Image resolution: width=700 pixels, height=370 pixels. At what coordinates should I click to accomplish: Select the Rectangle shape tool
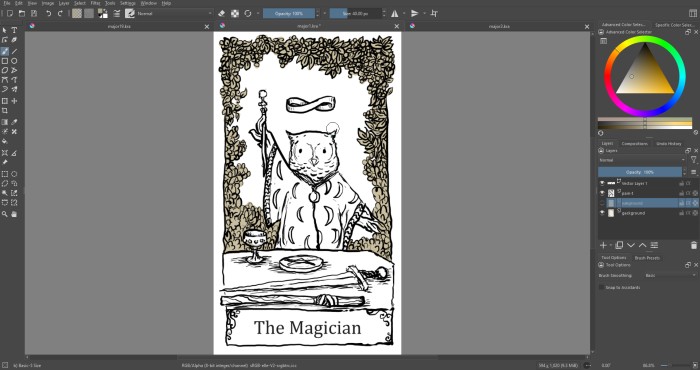click(x=5, y=61)
